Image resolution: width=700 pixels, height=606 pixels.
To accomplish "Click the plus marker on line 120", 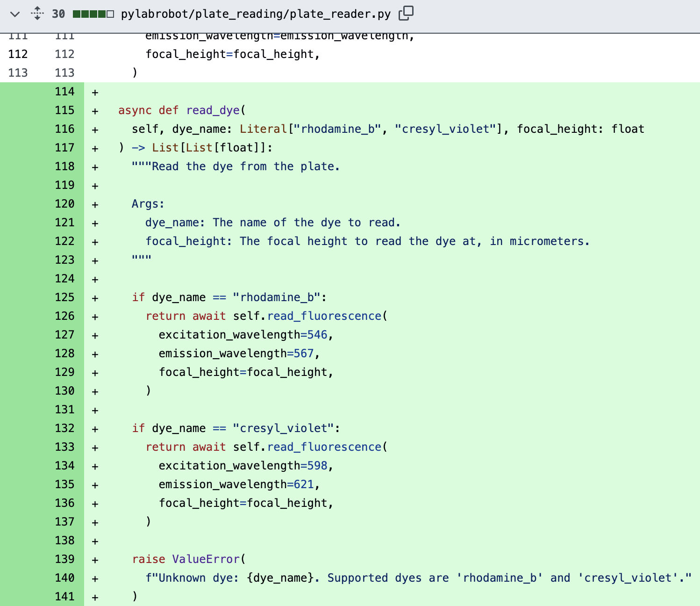I will coord(95,204).
